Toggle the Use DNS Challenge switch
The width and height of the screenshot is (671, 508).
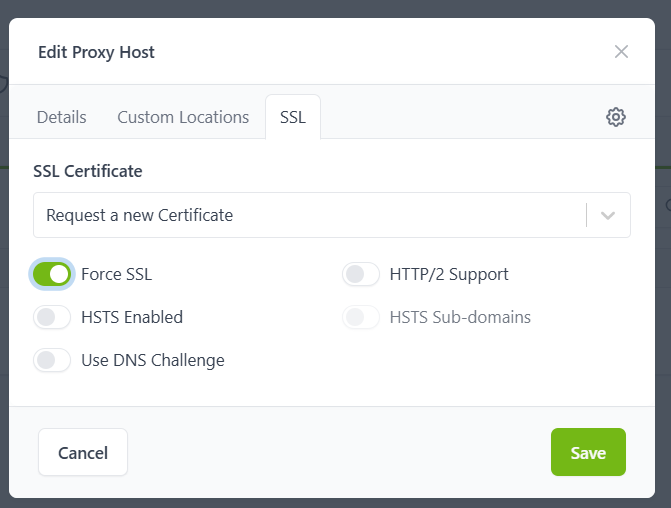(52, 360)
